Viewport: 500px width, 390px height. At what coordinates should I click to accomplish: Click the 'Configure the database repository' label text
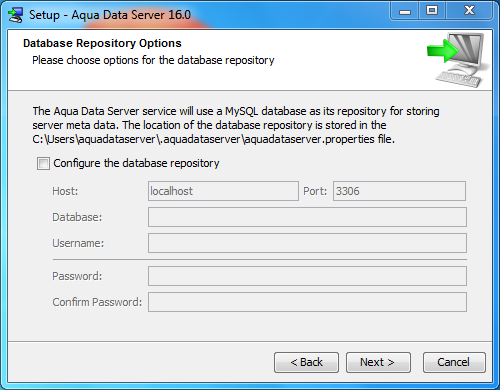(x=136, y=163)
